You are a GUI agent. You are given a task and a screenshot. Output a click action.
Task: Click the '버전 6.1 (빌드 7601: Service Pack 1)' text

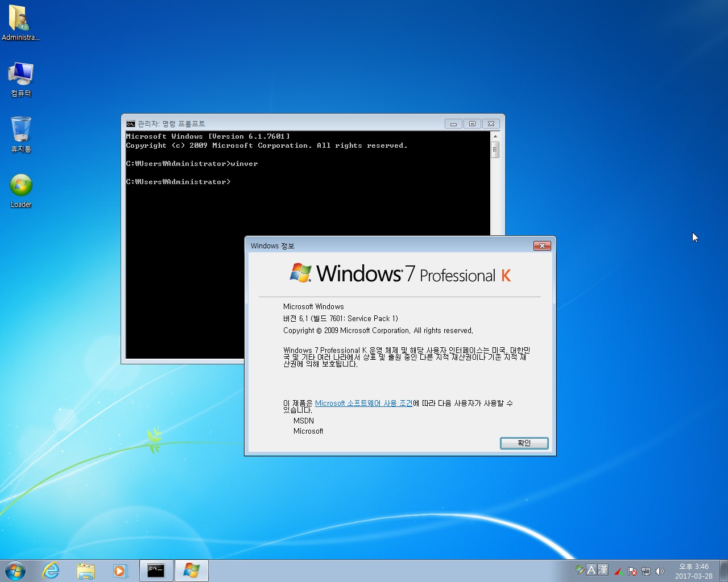(341, 318)
